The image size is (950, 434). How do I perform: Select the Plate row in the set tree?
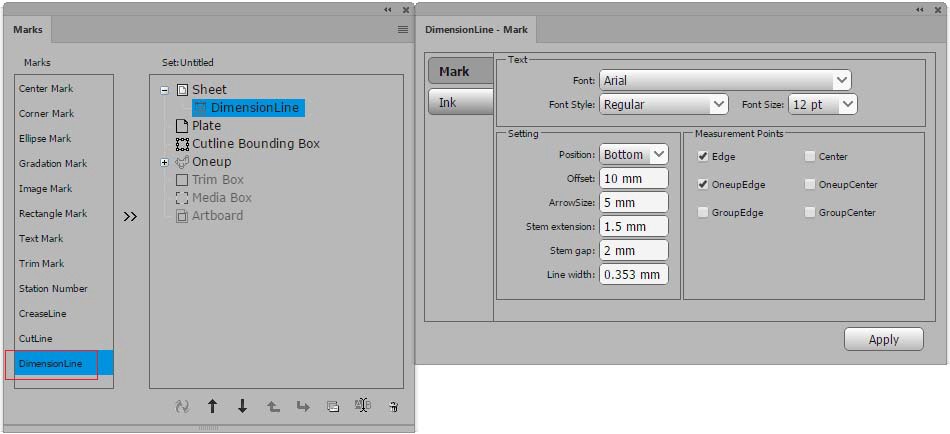pyautogui.click(x=206, y=126)
